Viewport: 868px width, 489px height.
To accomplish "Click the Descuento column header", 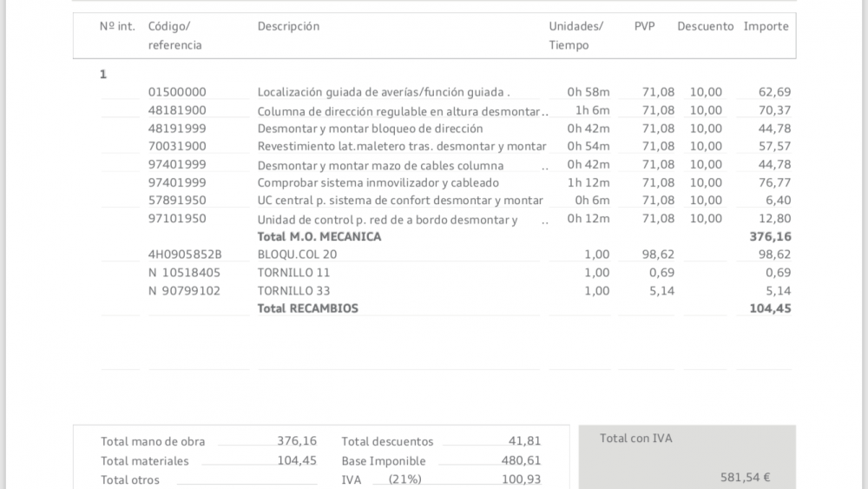I will (705, 26).
